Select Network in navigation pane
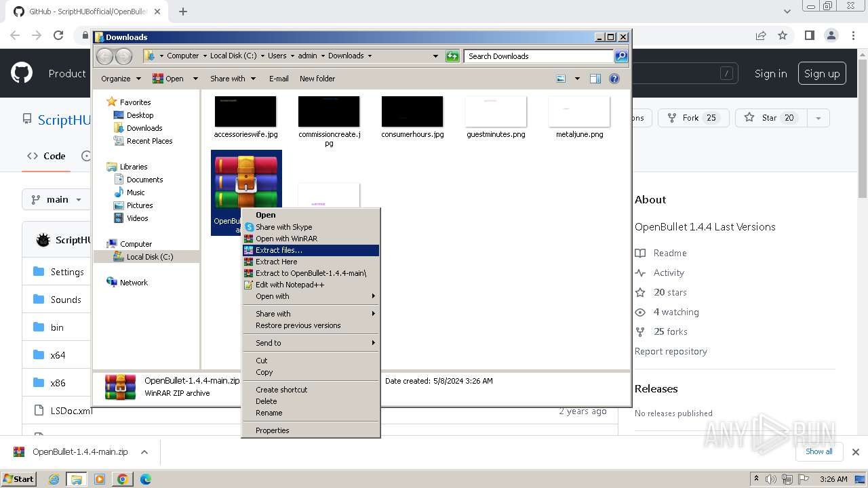This screenshot has width=868, height=488. (133, 283)
